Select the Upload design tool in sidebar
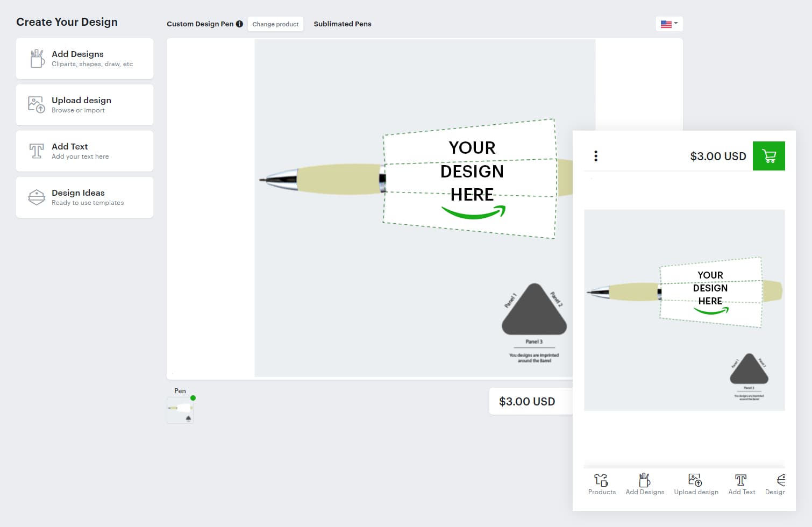This screenshot has width=812, height=527. coord(84,104)
